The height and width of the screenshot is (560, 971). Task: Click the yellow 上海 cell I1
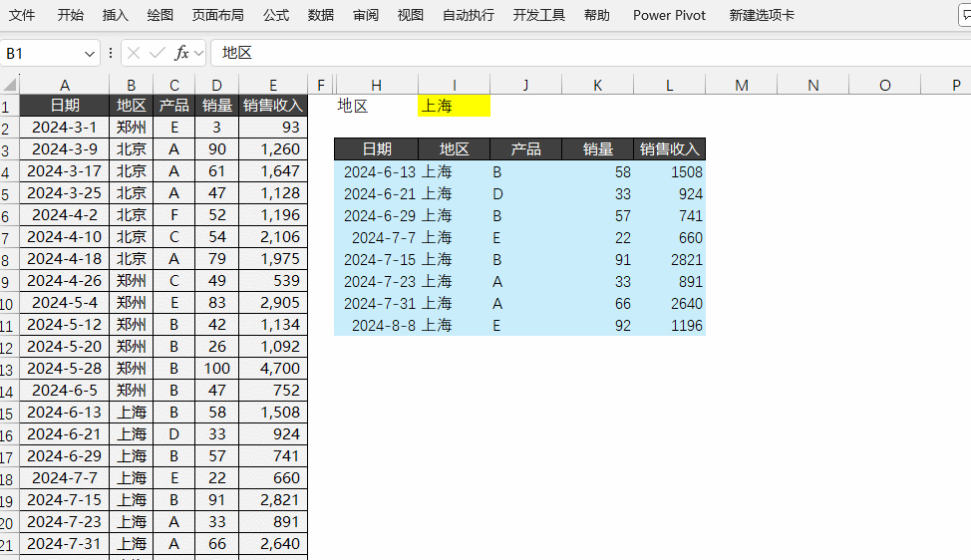454,106
